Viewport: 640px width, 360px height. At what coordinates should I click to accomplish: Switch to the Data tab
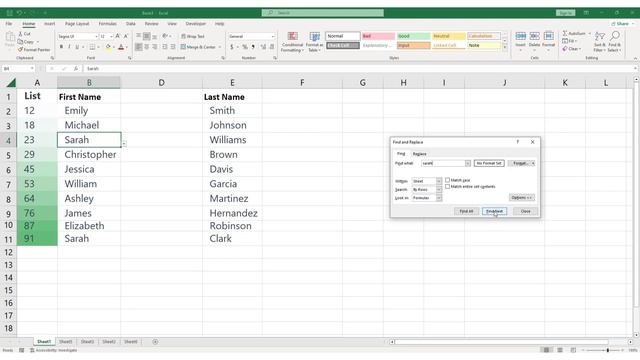[x=131, y=24]
